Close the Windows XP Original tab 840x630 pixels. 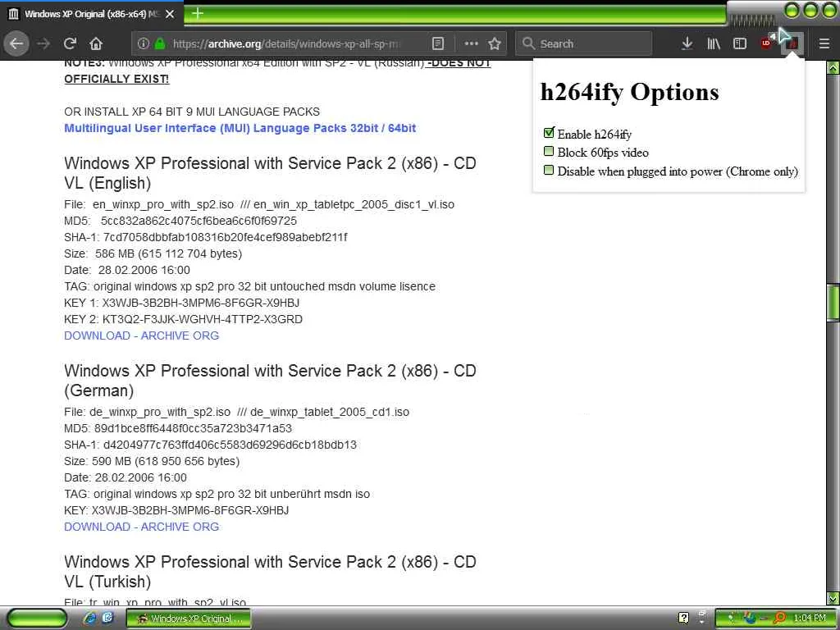coord(170,14)
